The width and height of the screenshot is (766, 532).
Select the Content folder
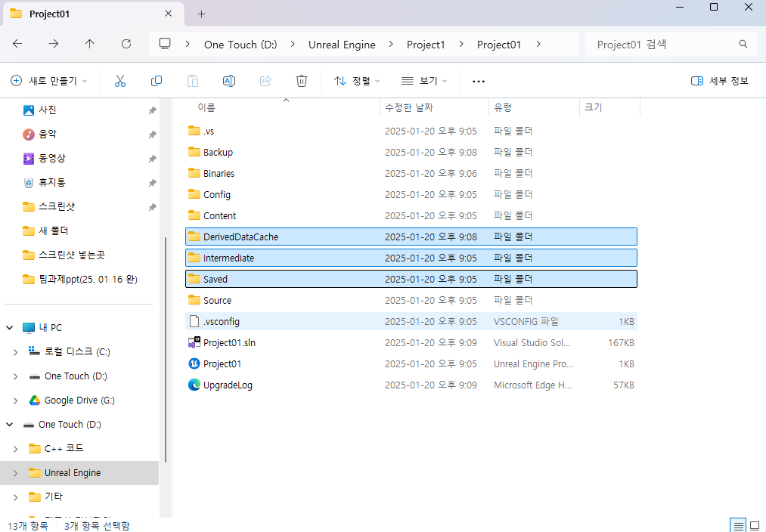point(411,215)
